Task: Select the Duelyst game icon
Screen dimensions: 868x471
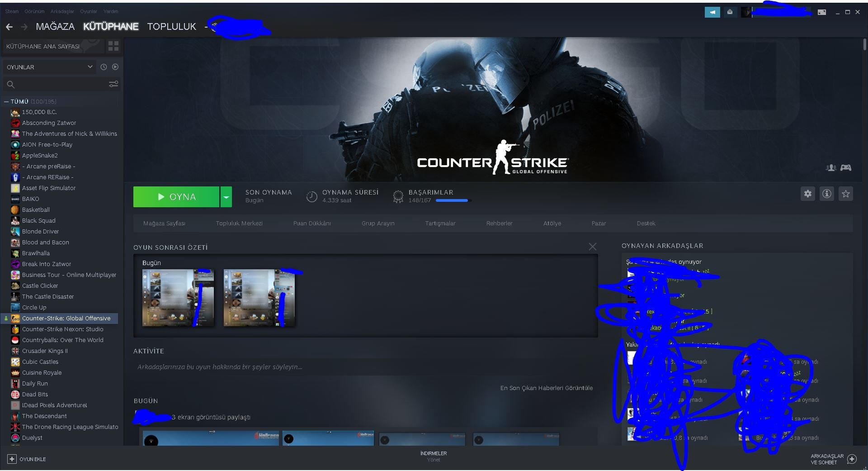Action: coord(15,438)
